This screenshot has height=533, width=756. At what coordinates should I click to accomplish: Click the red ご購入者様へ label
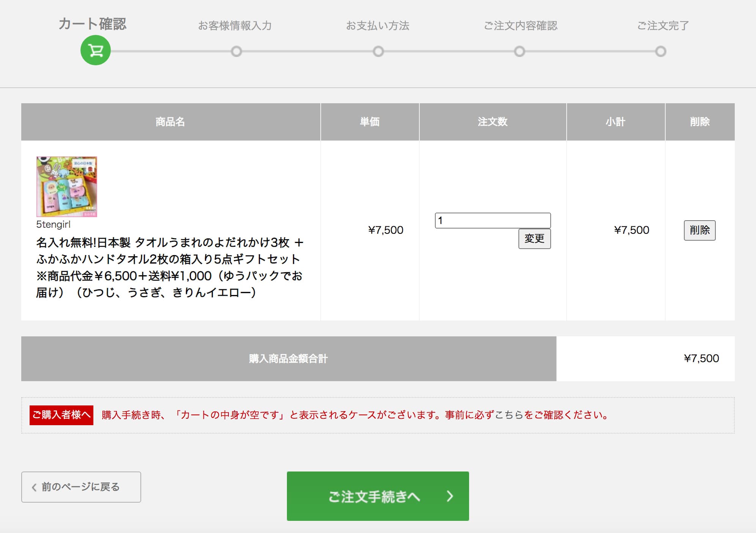click(61, 415)
